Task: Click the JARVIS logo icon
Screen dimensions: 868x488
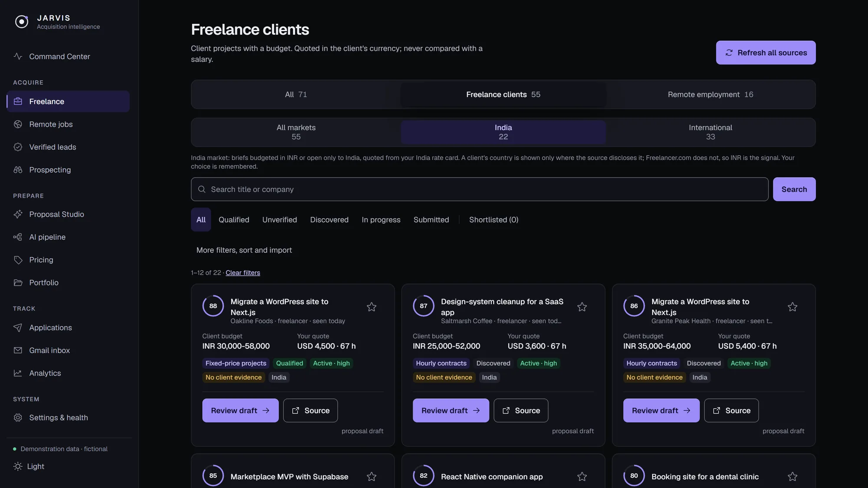Action: click(x=22, y=22)
